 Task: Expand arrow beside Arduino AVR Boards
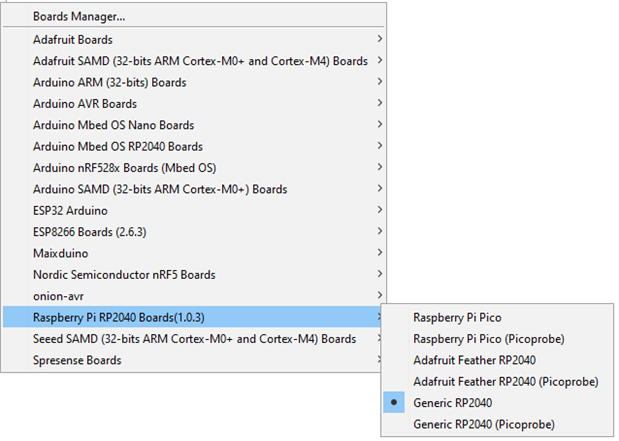point(380,103)
